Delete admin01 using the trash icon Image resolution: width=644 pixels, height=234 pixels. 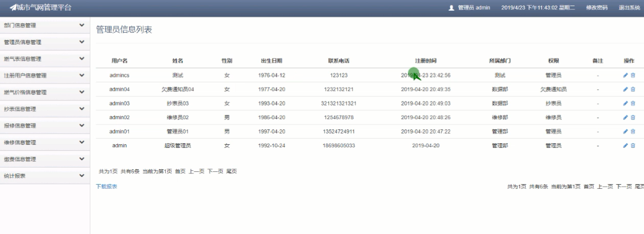coord(633,131)
